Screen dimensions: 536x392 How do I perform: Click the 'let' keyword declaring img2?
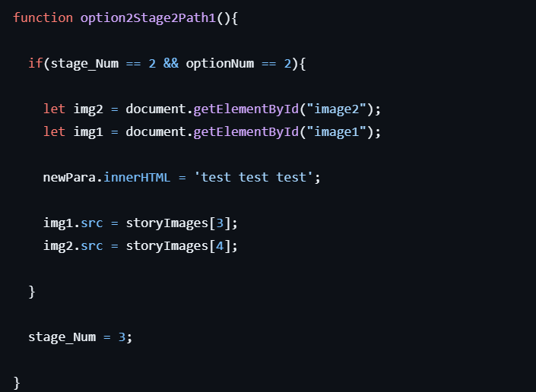(x=54, y=109)
